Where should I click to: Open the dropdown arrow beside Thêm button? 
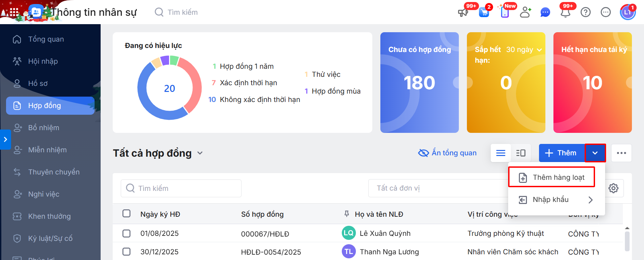point(595,153)
